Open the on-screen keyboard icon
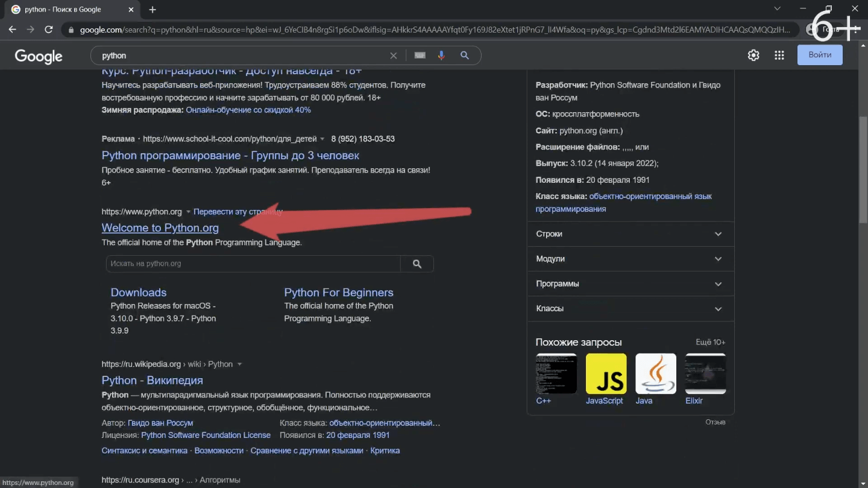The height and width of the screenshot is (488, 868). point(420,55)
